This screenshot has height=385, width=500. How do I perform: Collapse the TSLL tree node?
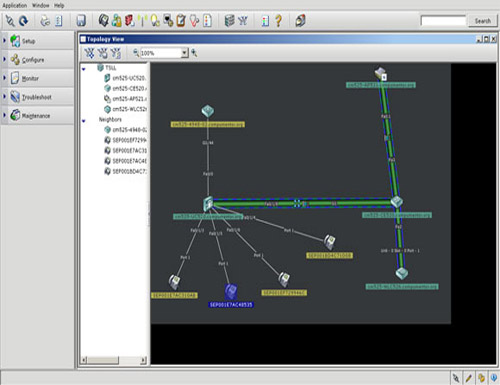coord(84,69)
